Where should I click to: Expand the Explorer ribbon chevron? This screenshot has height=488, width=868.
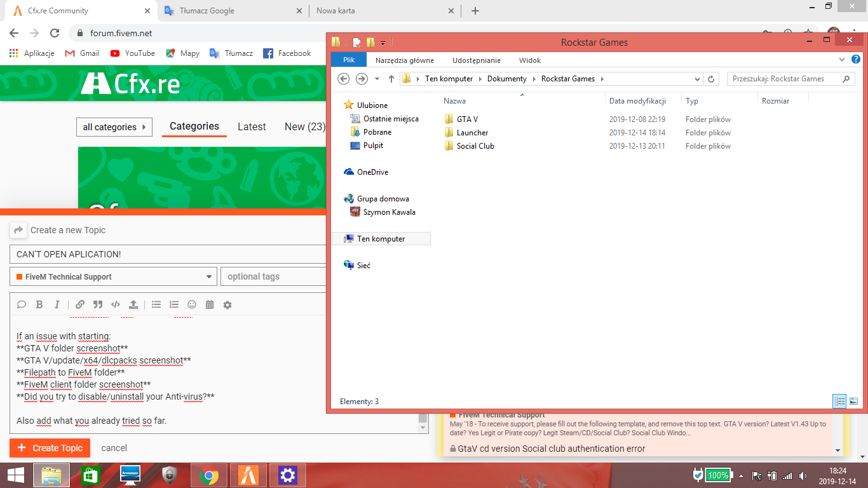(843, 60)
